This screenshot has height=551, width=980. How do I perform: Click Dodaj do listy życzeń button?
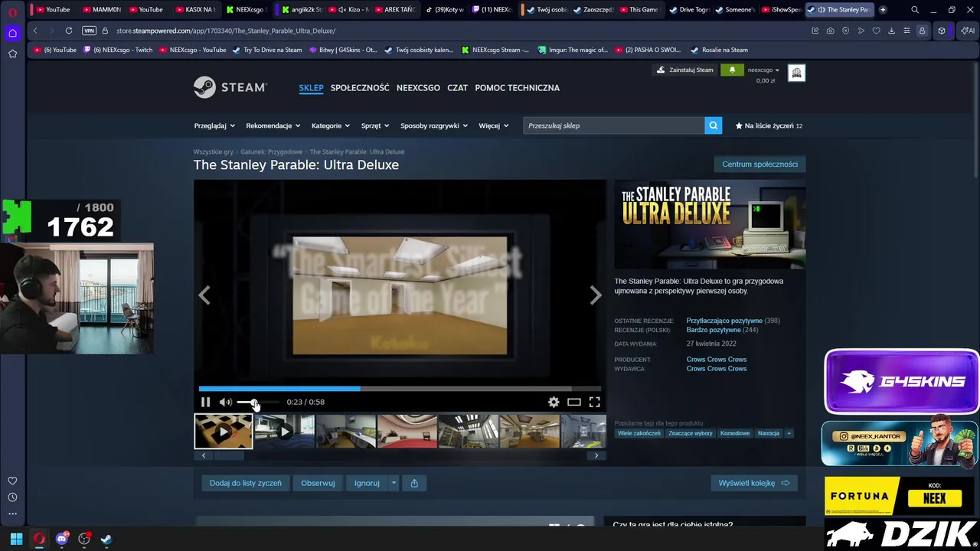tap(246, 483)
